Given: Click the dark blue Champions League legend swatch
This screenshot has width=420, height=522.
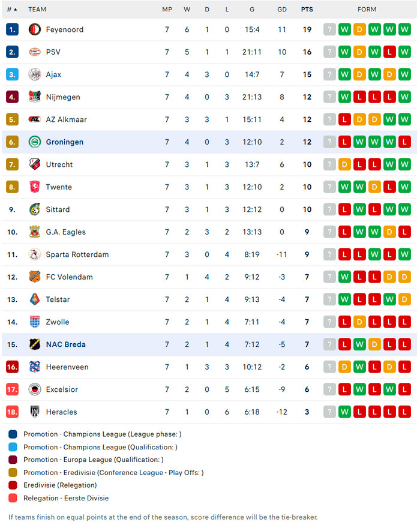Looking at the screenshot, I should point(13,434).
